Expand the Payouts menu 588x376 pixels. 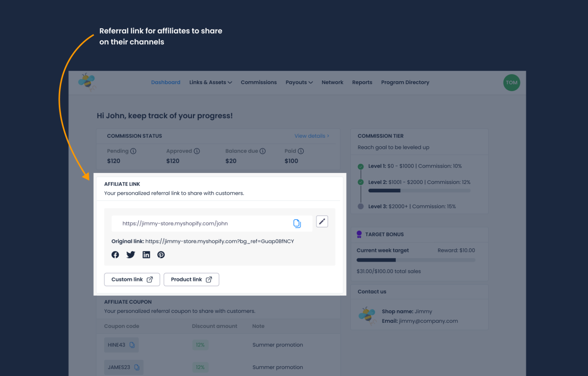tap(299, 82)
